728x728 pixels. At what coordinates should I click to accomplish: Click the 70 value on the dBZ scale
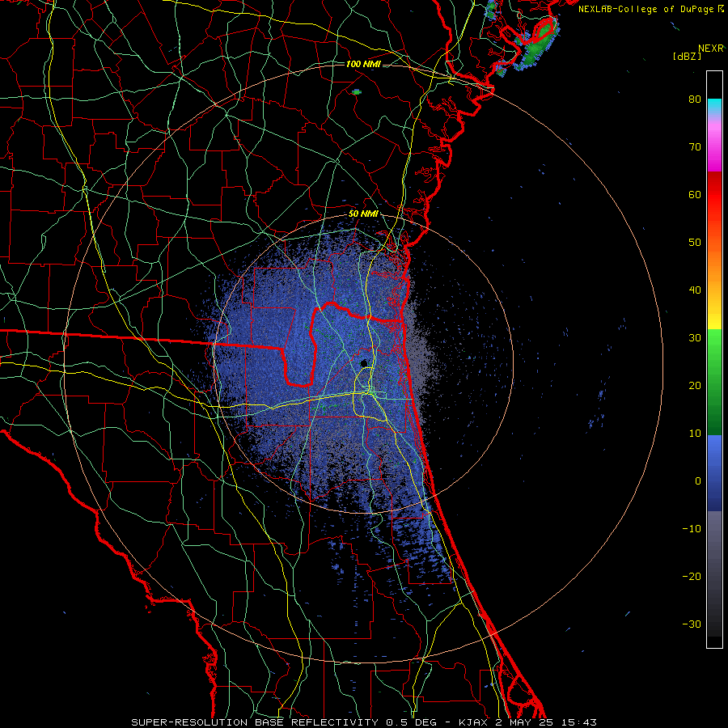click(695, 146)
